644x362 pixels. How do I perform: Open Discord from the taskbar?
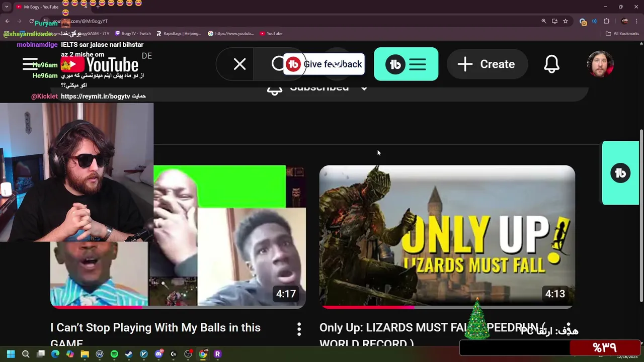point(158,354)
